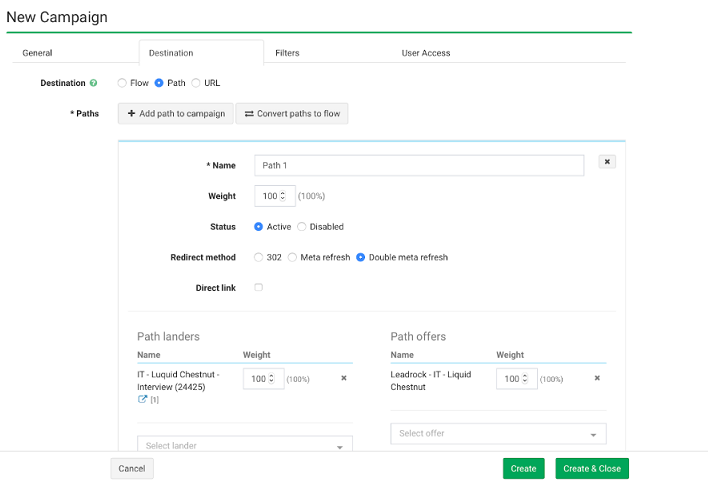Click the Cancel button

(132, 468)
